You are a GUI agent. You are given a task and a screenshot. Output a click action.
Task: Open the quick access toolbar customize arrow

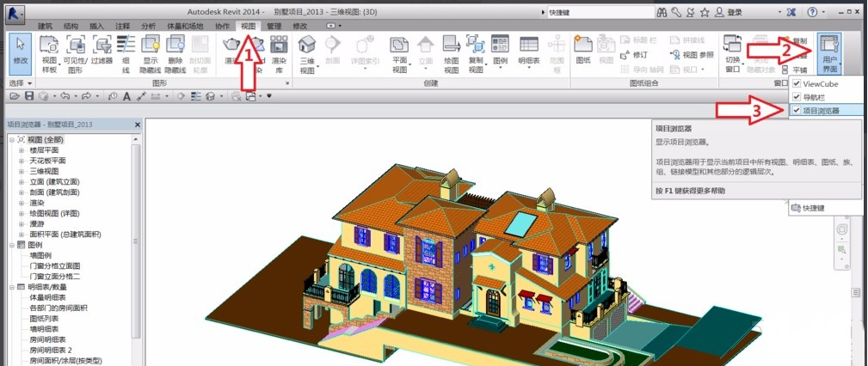269,96
